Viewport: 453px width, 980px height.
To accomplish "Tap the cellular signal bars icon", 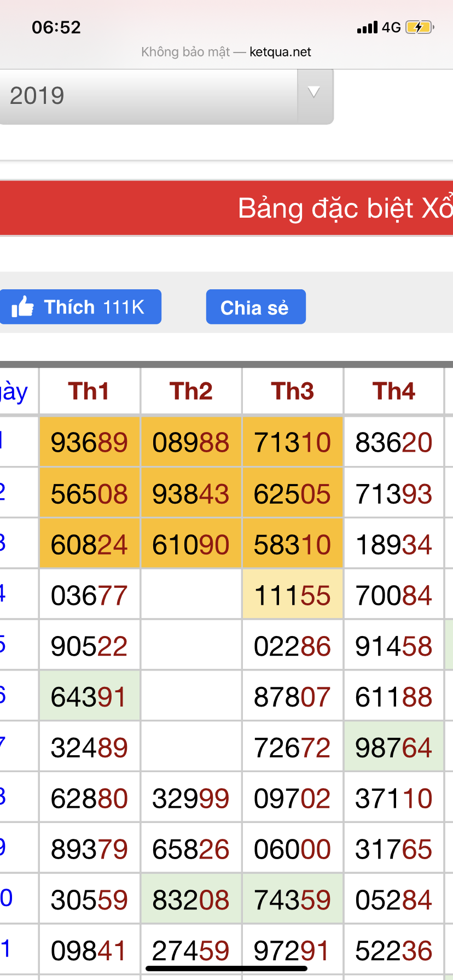I will pos(367,27).
